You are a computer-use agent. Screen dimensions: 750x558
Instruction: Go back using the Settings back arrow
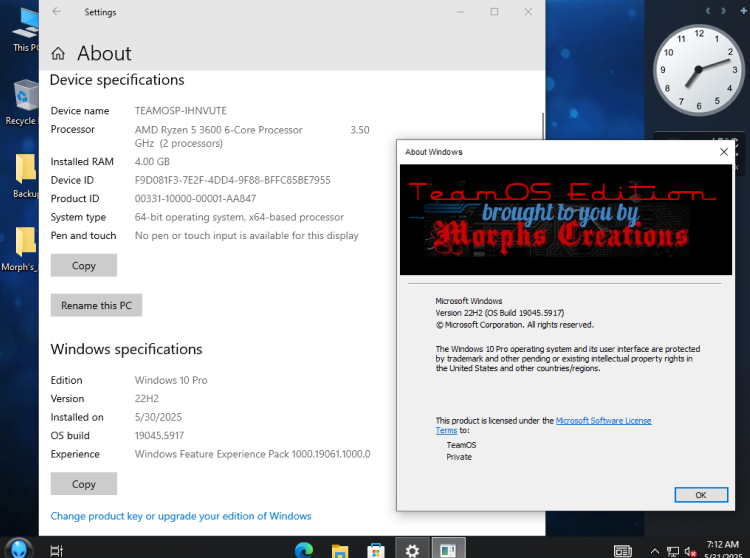click(56, 11)
